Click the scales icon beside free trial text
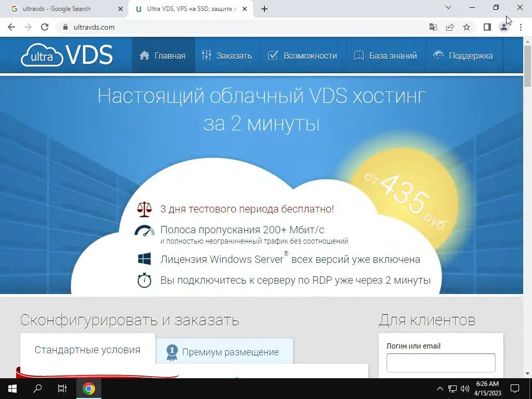This screenshot has height=399, width=532. click(x=144, y=209)
